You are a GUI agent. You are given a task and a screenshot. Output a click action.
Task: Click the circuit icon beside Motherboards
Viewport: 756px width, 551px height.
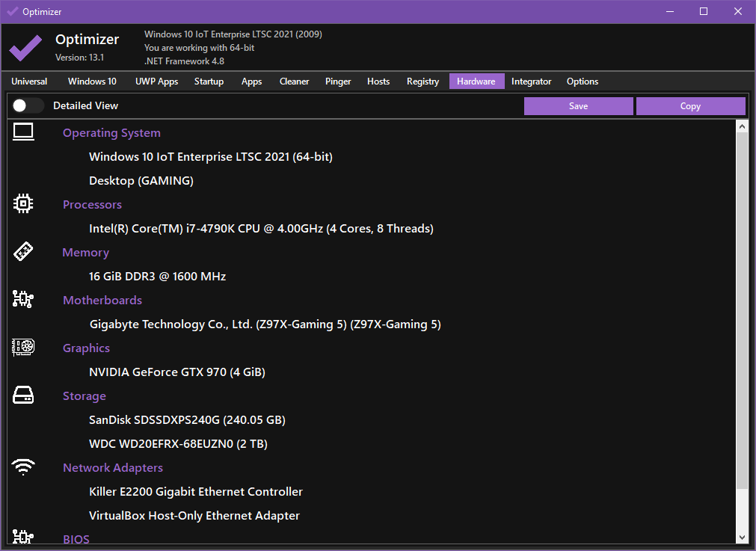(24, 300)
